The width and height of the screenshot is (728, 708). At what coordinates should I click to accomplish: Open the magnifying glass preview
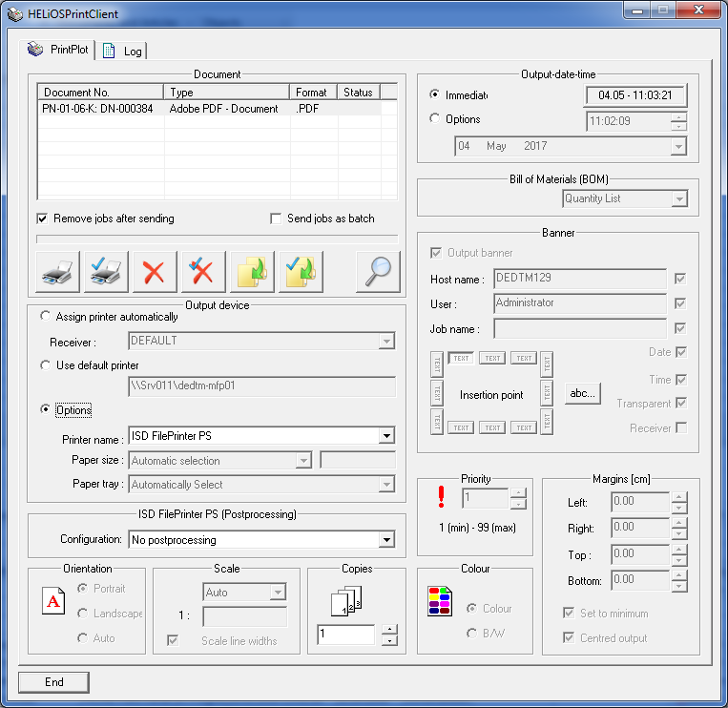pos(378,272)
